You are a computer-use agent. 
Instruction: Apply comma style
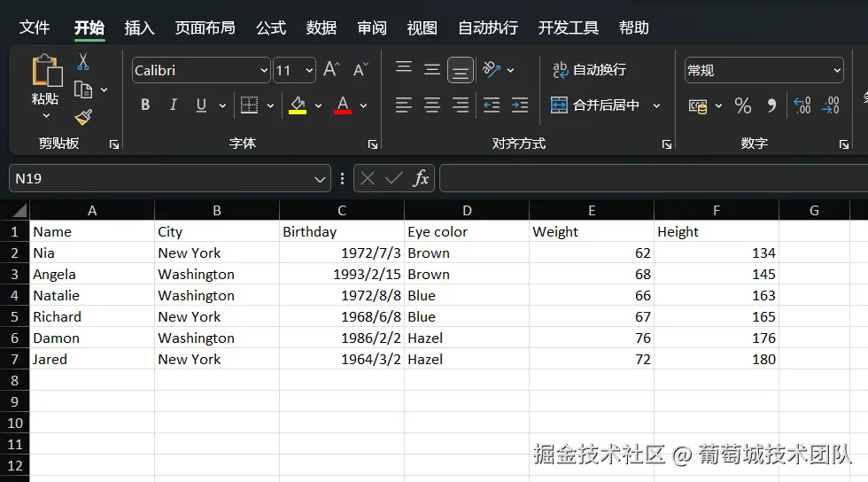pyautogui.click(x=771, y=105)
